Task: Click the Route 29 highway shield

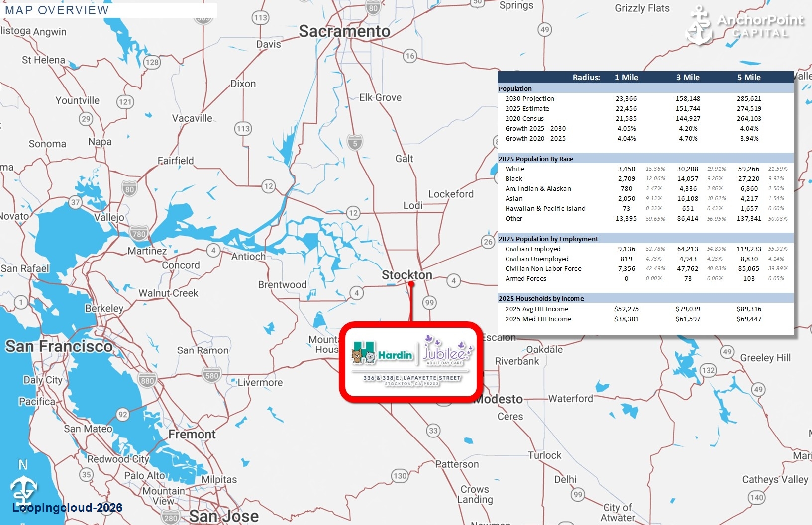Action: point(86,119)
